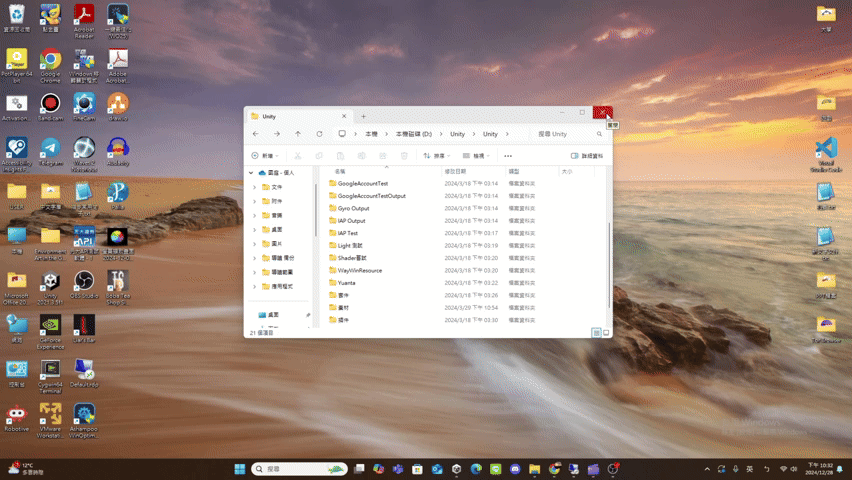Open the Google Chrome desktop shortcut
The image size is (852, 480).
(x=50, y=62)
